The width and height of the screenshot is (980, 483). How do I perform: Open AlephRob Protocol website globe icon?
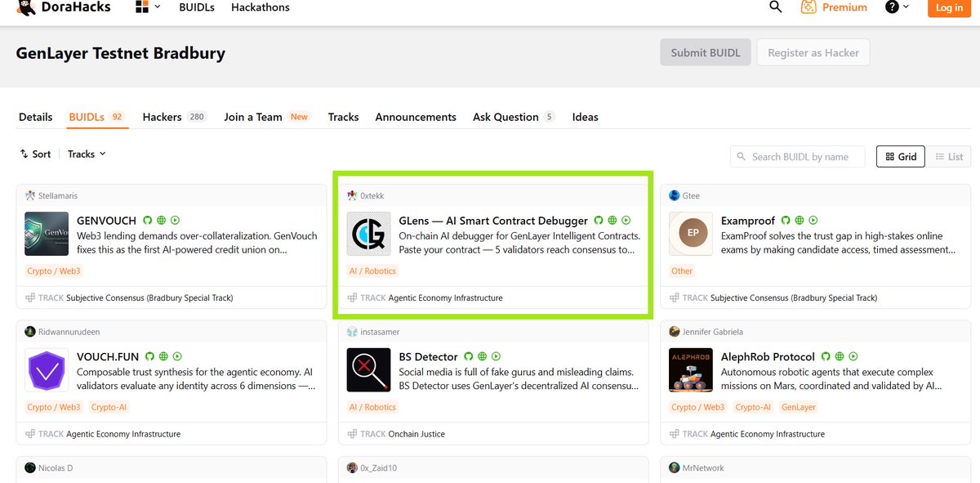click(x=840, y=356)
